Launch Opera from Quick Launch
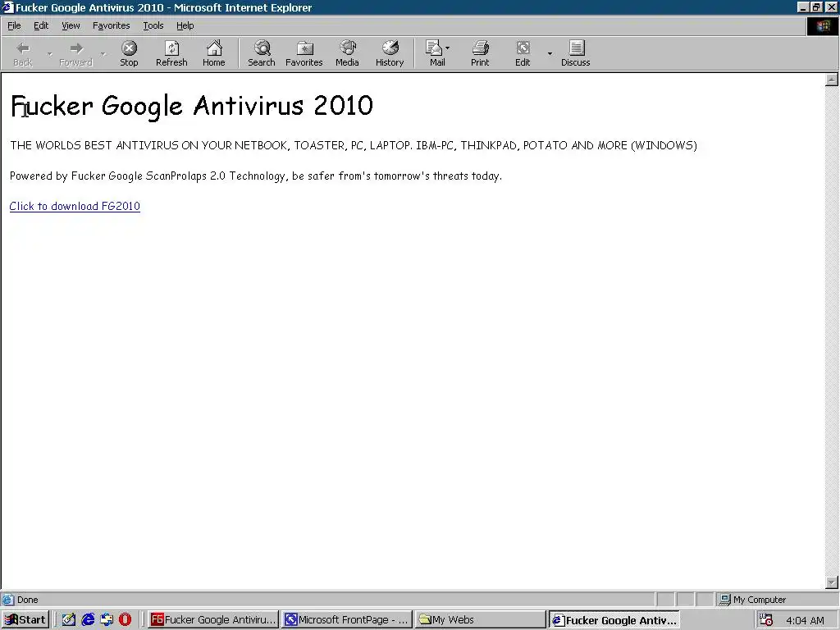840x630 pixels. click(125, 620)
